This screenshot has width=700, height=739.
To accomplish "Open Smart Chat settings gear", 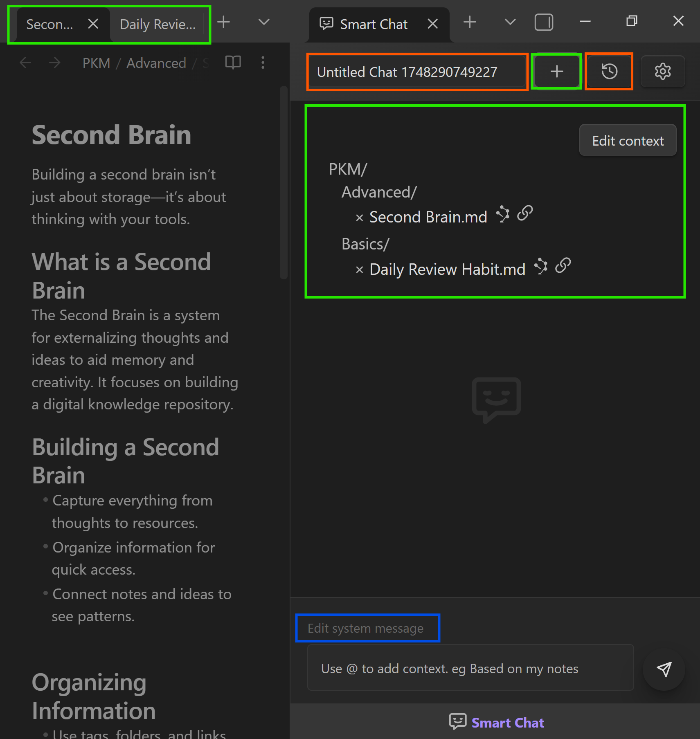I will coord(662,72).
